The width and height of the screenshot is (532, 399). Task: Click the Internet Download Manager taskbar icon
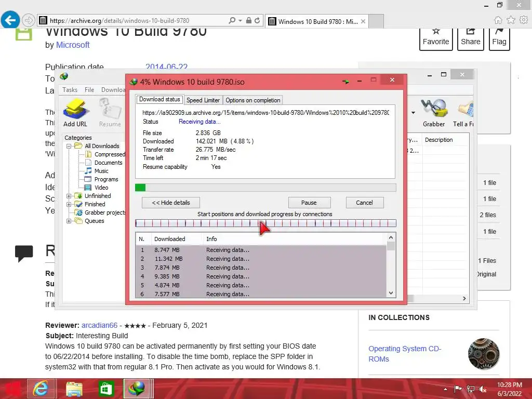point(137,389)
